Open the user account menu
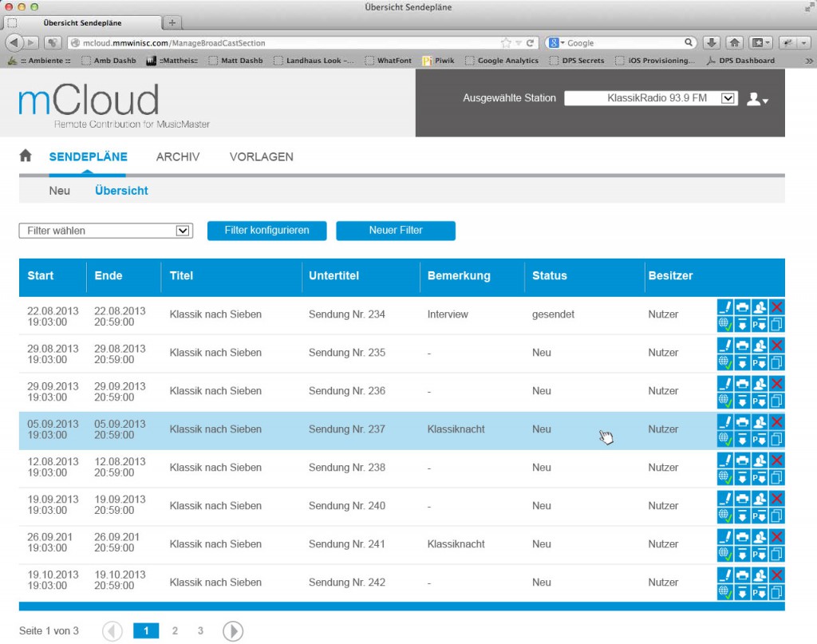The width and height of the screenshot is (817, 644). tap(755, 98)
